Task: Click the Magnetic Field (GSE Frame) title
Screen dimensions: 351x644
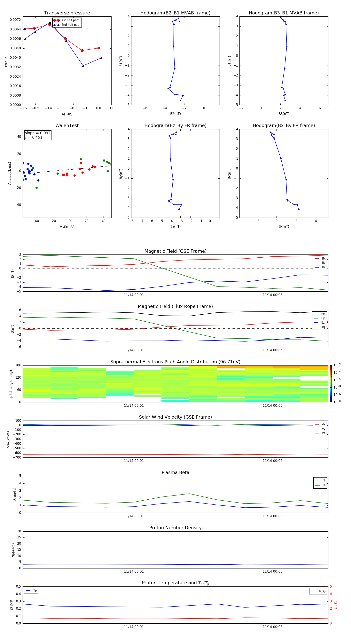Action: pos(175,251)
